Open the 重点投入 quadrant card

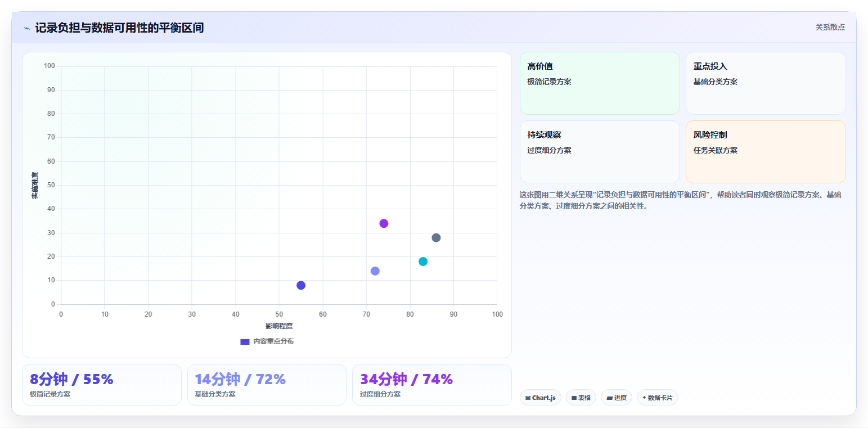[766, 83]
